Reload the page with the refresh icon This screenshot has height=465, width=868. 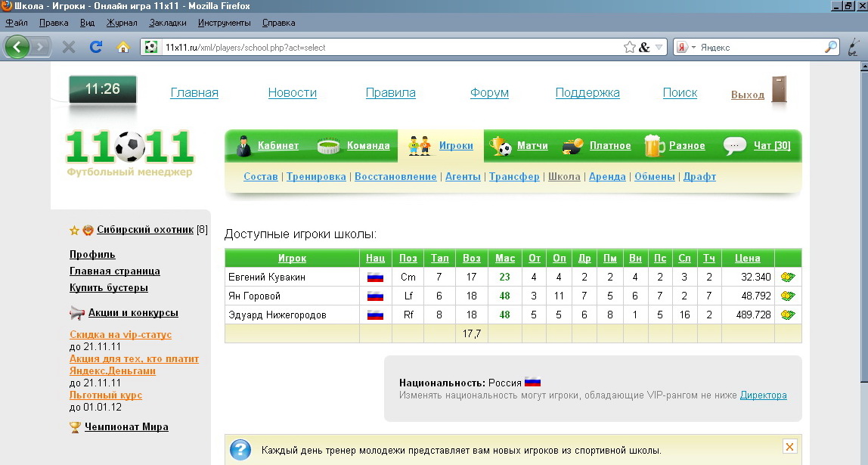pos(96,47)
